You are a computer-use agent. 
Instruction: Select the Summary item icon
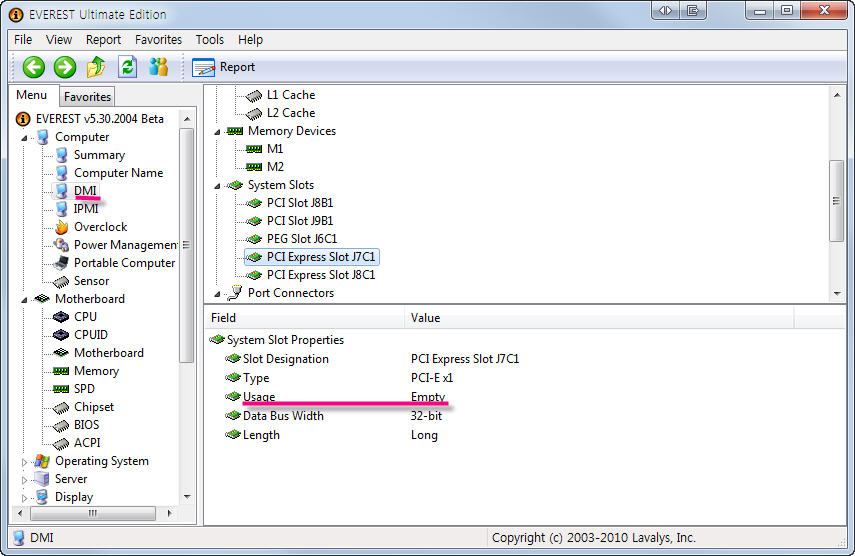click(62, 155)
